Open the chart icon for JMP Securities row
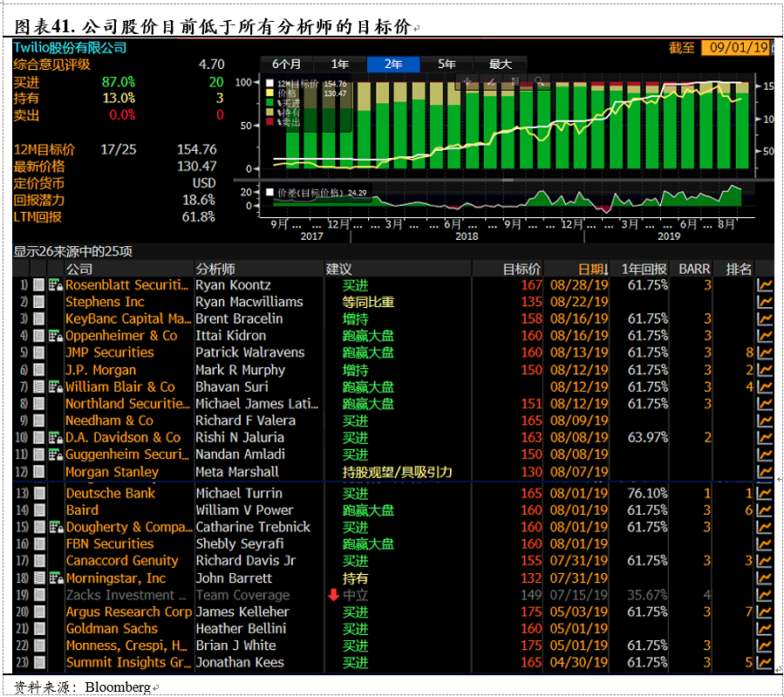The height and width of the screenshot is (697, 784). pos(765,352)
